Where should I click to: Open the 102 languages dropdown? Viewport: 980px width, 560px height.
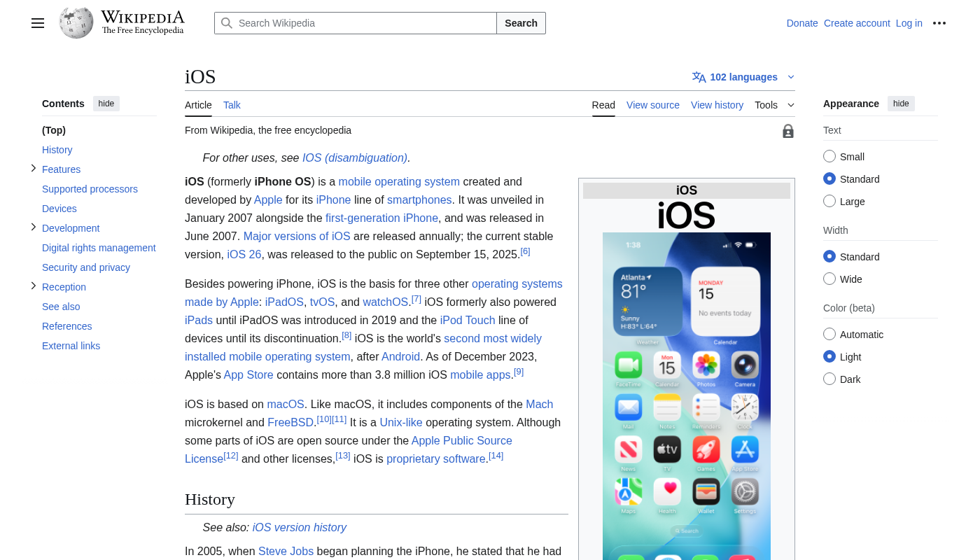point(743,77)
